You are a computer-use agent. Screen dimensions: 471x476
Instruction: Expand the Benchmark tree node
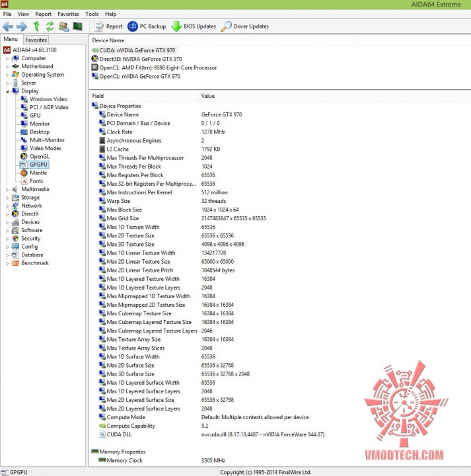(x=7, y=263)
